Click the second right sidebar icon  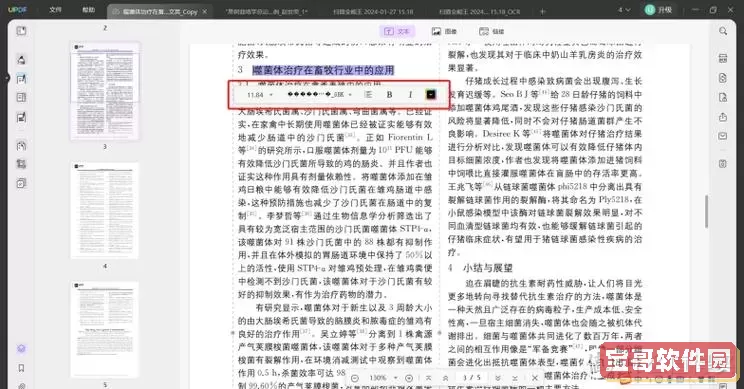click(x=723, y=78)
